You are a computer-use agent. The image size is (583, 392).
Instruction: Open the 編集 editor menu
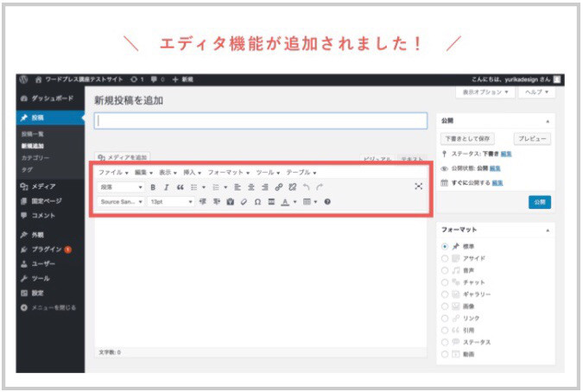tap(143, 173)
